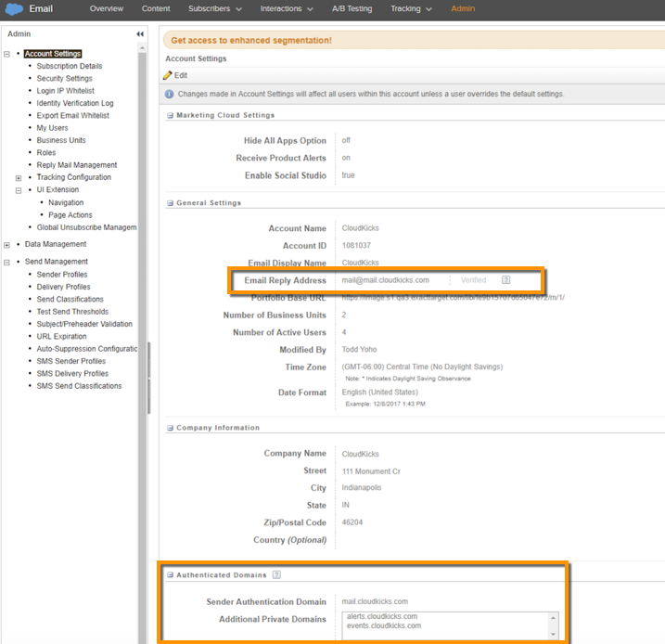
Task: Open SMS Send Classifications
Action: pos(80,386)
